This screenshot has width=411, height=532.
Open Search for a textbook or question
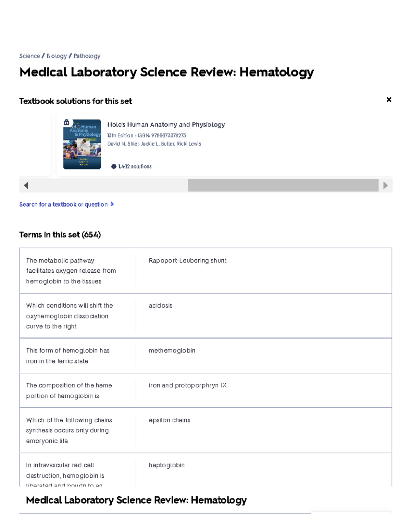[64, 204]
